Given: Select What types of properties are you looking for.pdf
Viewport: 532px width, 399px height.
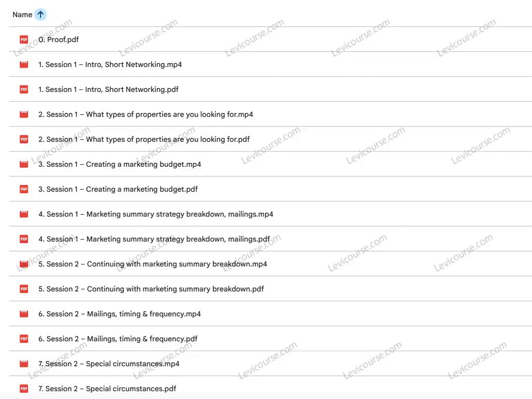Looking at the screenshot, I should coord(144,139).
